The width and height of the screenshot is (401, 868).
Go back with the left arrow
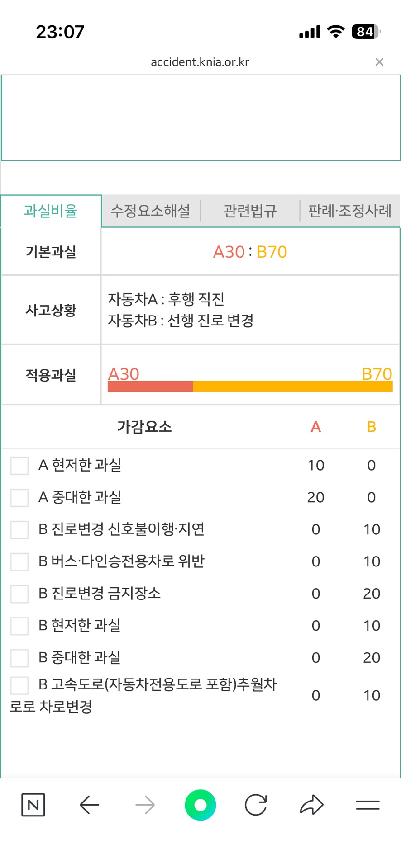coord(89,805)
